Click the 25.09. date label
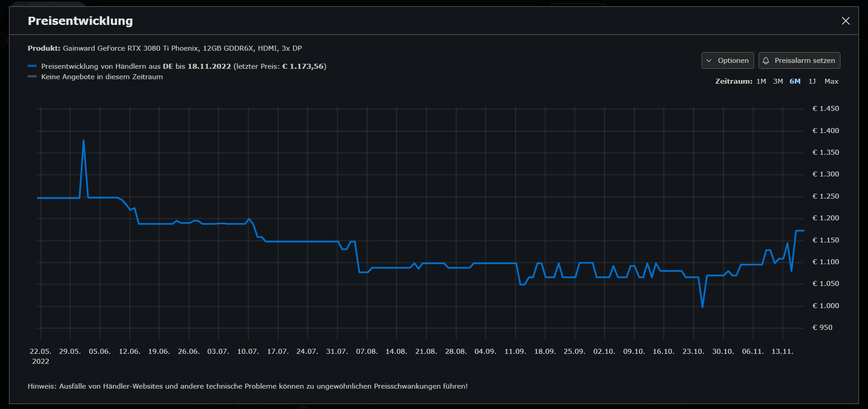868x409 pixels. 575,352
